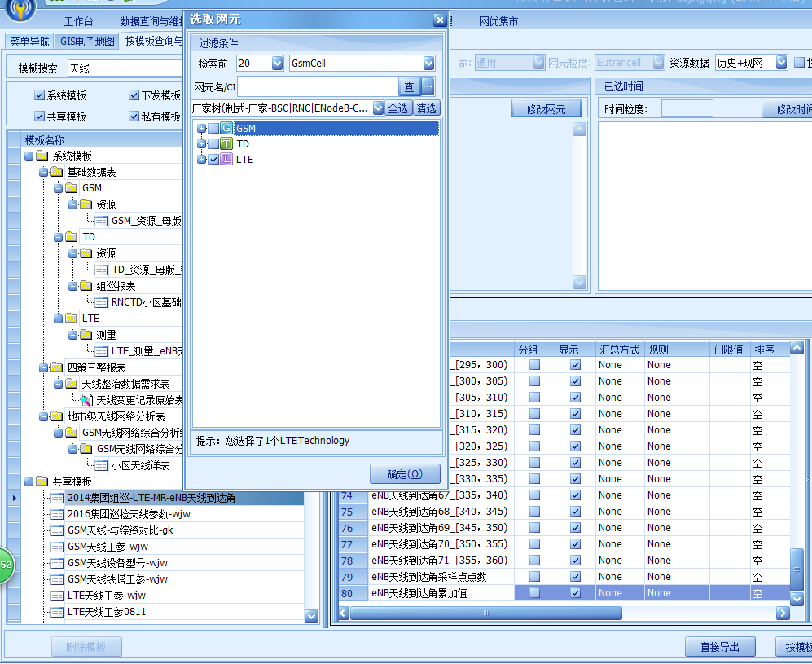
Task: Click the 汇总方式 column header
Action: pyautogui.click(x=619, y=350)
